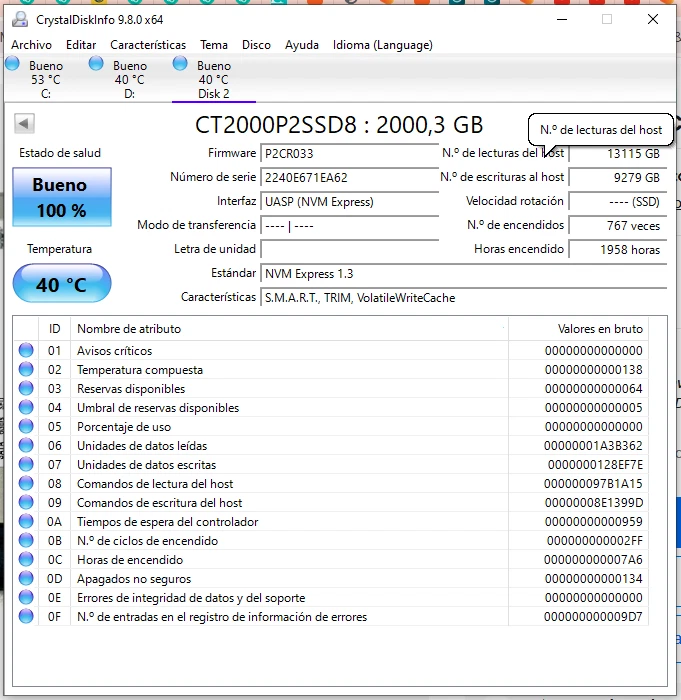
Task: Open the Tema menu
Action: pyautogui.click(x=214, y=45)
